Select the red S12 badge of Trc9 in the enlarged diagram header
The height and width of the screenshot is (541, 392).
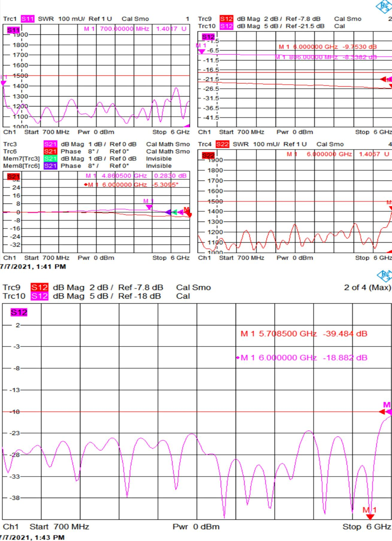tap(39, 288)
